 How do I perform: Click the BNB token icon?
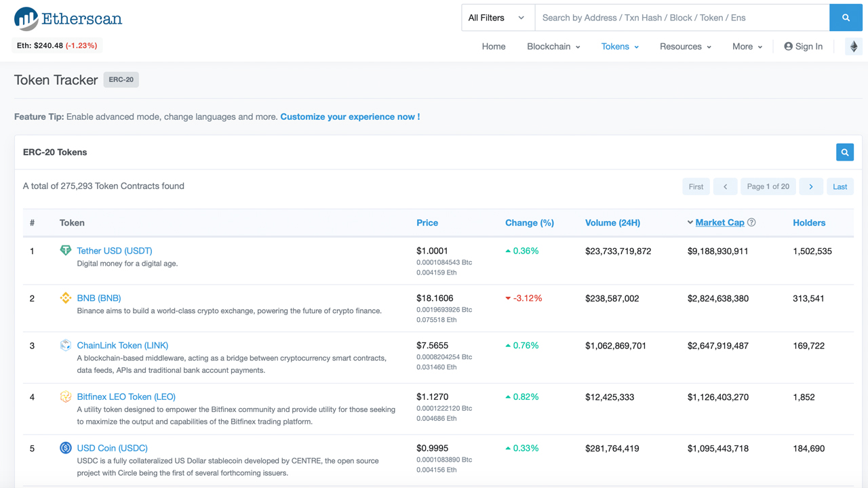pyautogui.click(x=66, y=298)
